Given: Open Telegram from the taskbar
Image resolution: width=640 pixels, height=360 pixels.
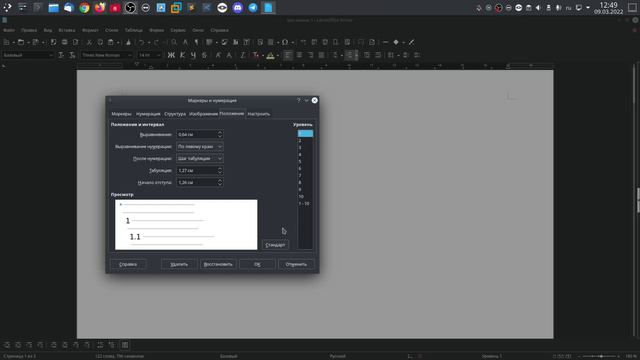Looking at the screenshot, I should 253,8.
